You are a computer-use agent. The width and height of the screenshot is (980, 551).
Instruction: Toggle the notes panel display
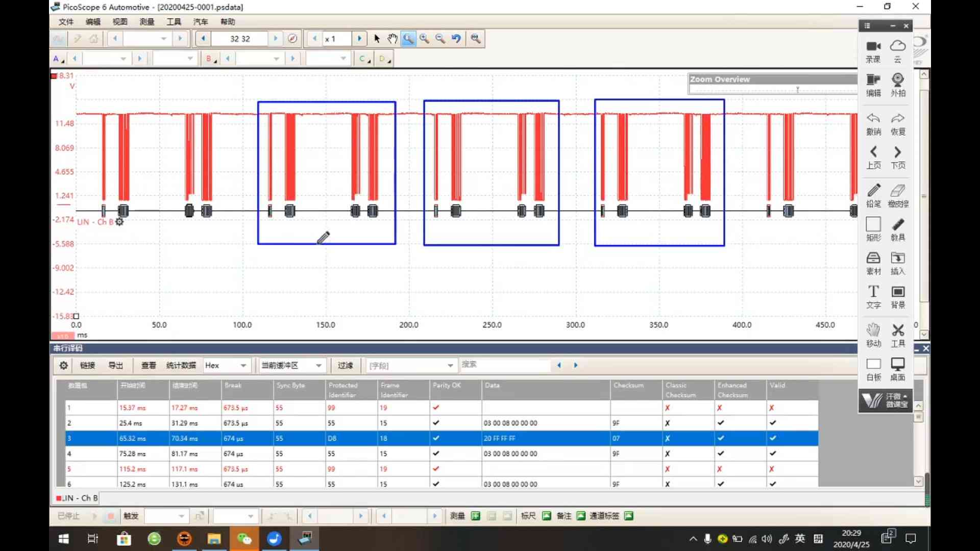pyautogui.click(x=581, y=516)
